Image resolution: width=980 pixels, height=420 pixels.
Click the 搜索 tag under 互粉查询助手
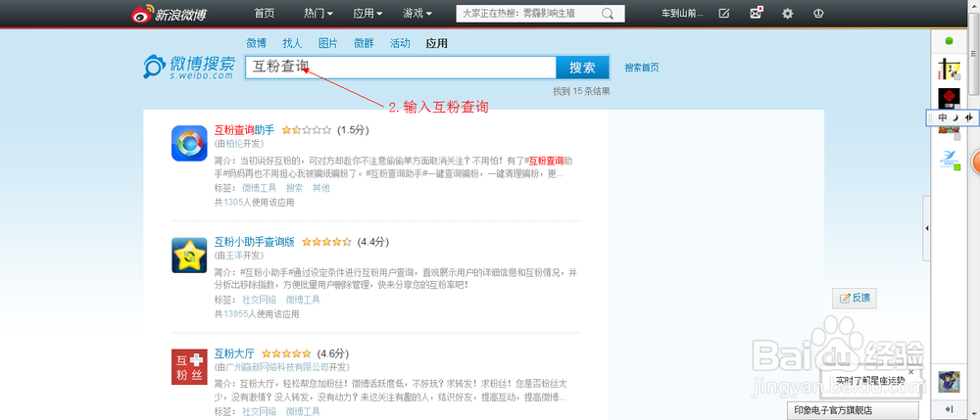tap(294, 188)
